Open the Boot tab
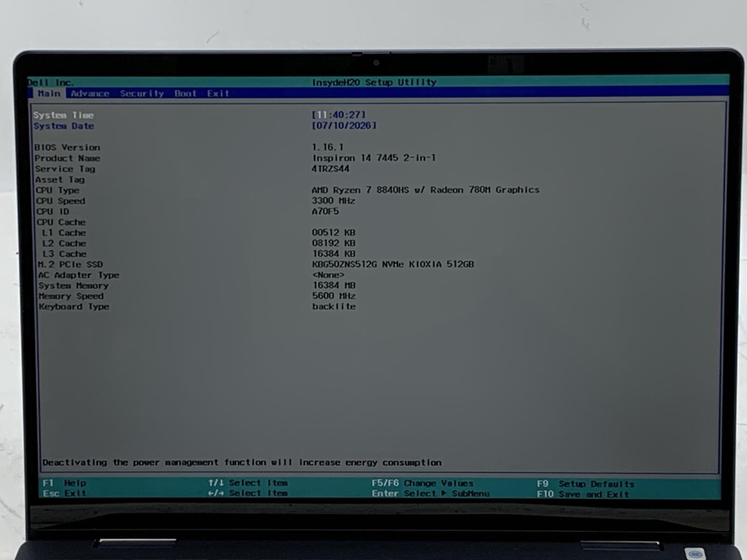This screenshot has height=560, width=747. (x=185, y=93)
